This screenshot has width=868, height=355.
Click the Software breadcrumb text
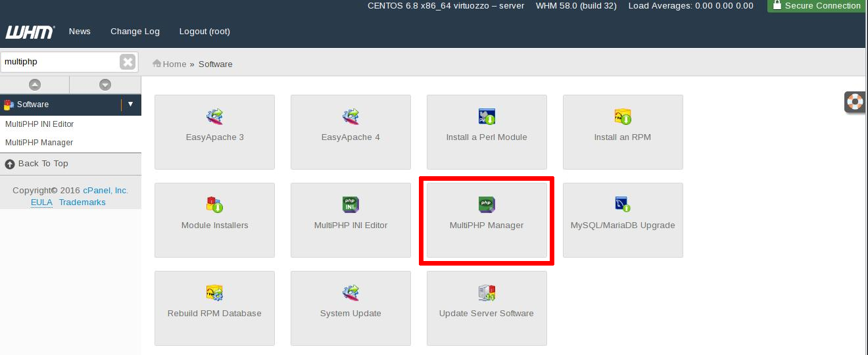216,64
